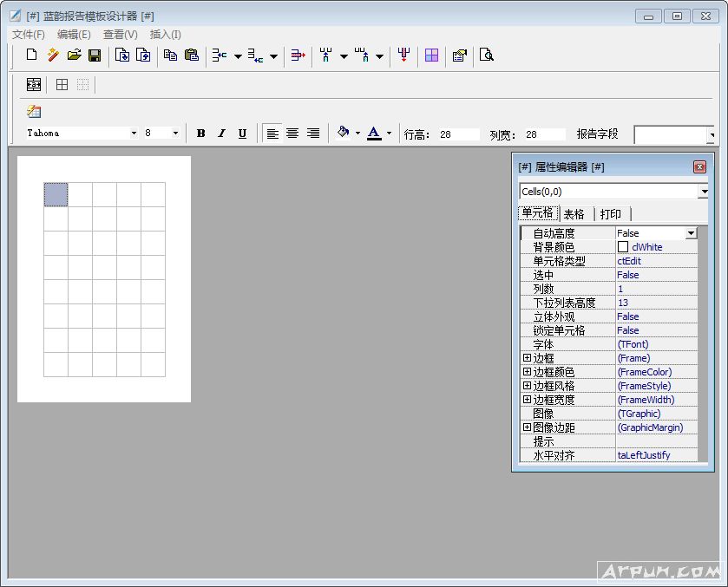
Task: Switch to the 表格 tab
Action: pyautogui.click(x=574, y=214)
